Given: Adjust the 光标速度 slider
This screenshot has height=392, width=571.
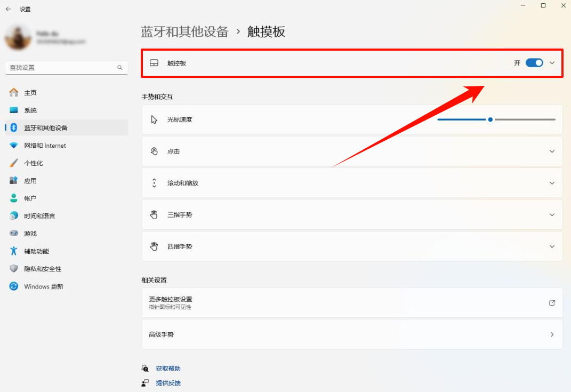Looking at the screenshot, I should pyautogui.click(x=489, y=119).
